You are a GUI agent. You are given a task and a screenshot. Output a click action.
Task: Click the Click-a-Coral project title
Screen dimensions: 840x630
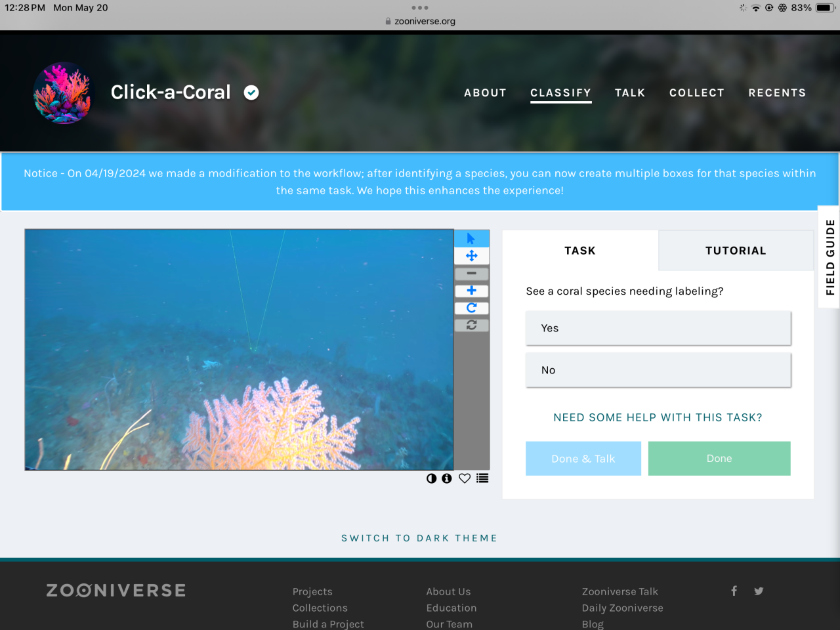pos(171,93)
